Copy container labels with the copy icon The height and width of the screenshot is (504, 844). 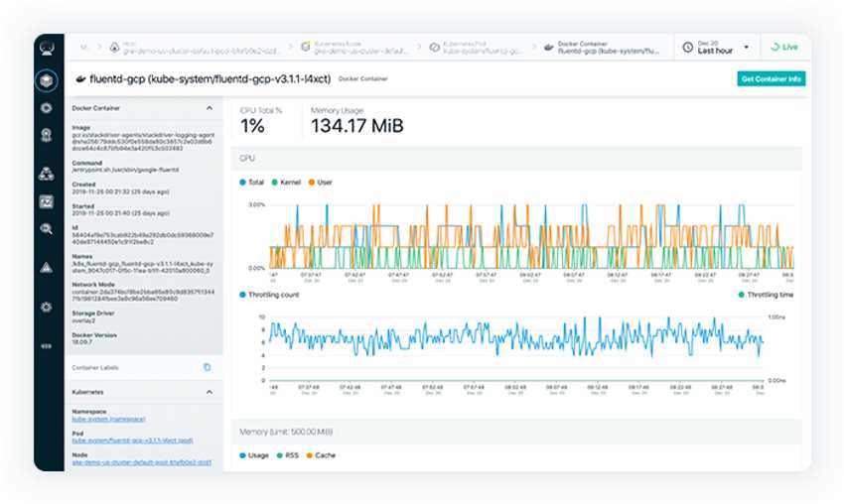[x=208, y=367]
